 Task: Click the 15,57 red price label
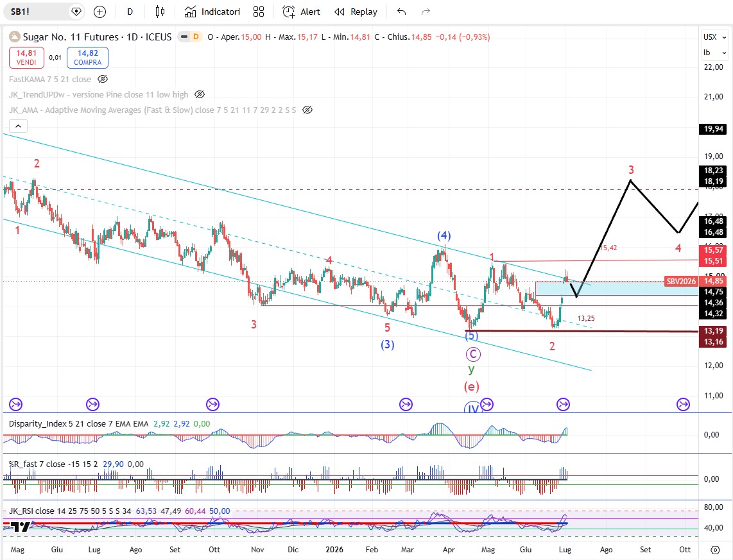tap(713, 250)
